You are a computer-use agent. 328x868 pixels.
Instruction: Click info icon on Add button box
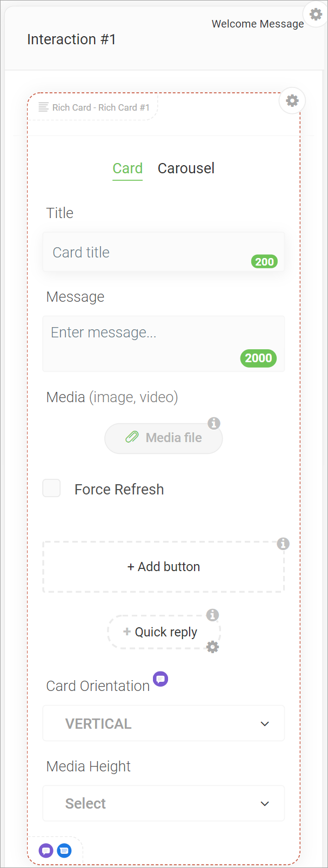click(283, 544)
